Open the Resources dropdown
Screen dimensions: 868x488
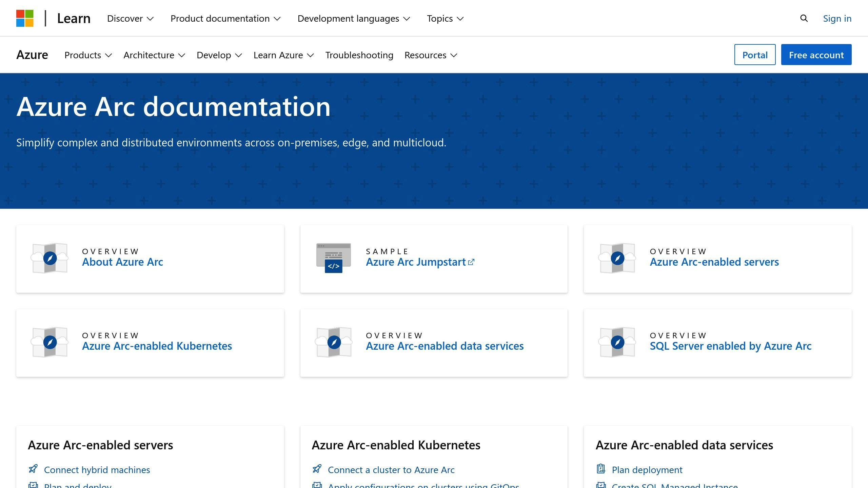[x=431, y=55]
